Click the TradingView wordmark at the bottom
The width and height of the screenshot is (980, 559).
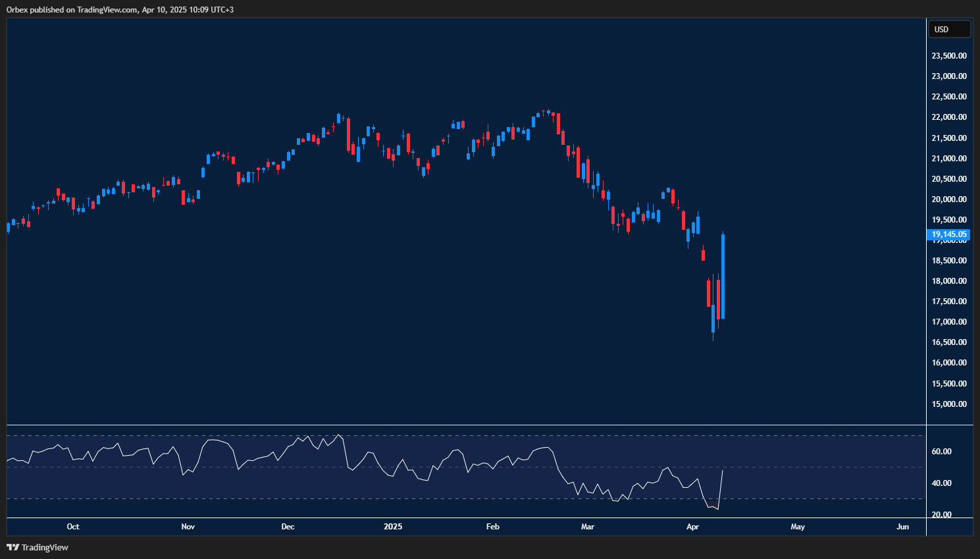point(45,547)
